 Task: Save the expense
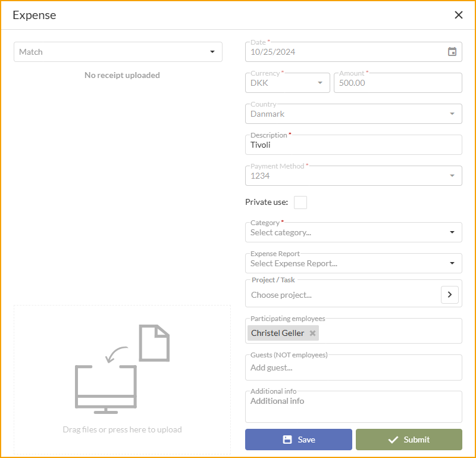(x=298, y=440)
